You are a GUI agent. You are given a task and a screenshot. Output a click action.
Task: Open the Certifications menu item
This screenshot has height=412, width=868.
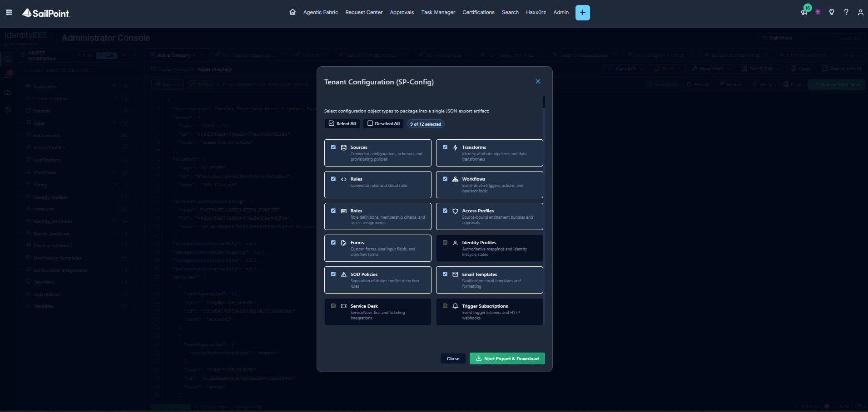coord(478,12)
